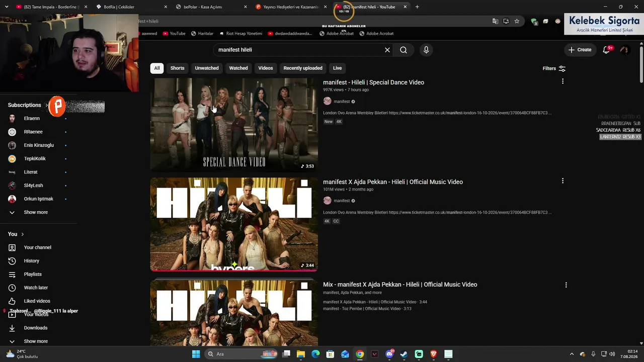This screenshot has width=644, height=362.
Task: Open the Haritalar bookmark
Action: [202, 34]
